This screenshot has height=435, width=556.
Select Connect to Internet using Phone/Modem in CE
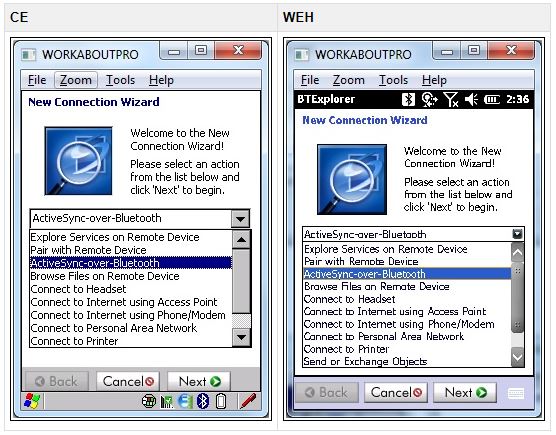[131, 315]
